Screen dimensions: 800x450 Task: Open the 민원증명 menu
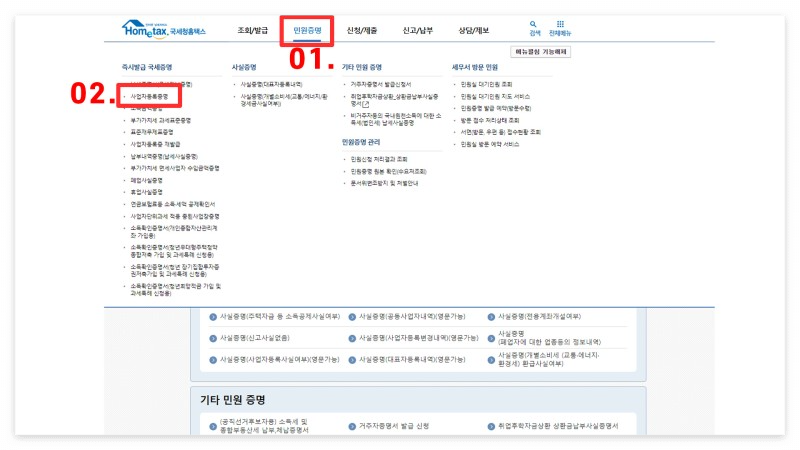pyautogui.click(x=307, y=31)
